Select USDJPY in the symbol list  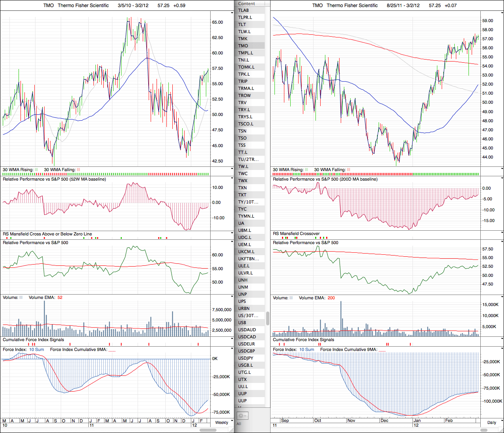click(x=246, y=358)
